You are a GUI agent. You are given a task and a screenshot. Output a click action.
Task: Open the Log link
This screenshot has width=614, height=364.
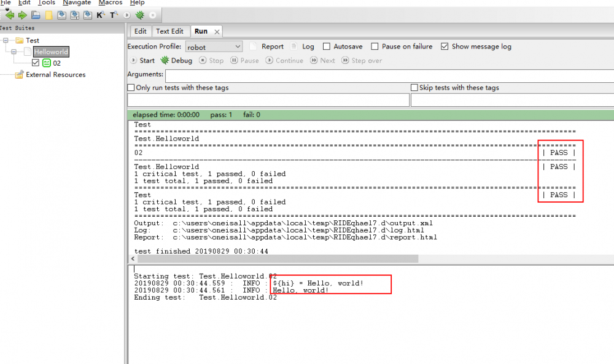(308, 46)
